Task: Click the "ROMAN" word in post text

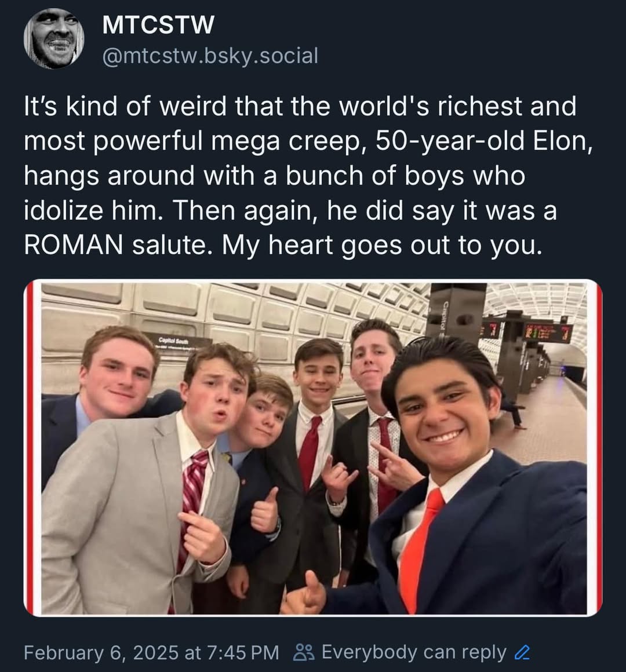Action: pos(74,245)
